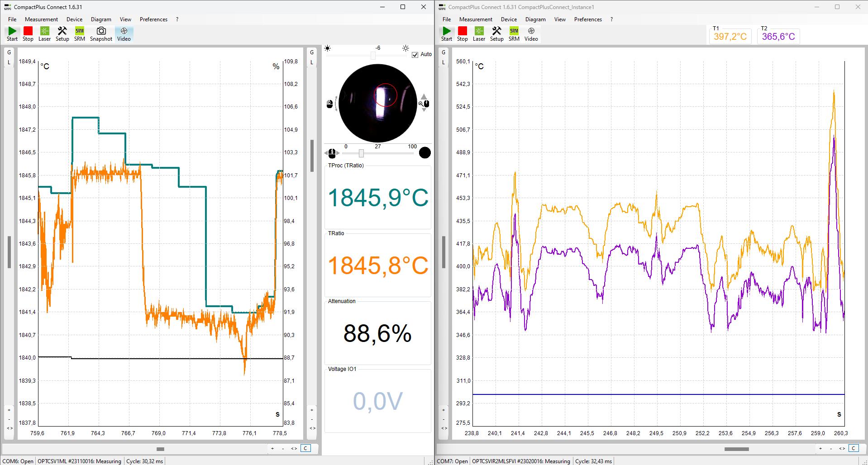Click the T1 temperature display field
868x465 pixels.
[730, 36]
